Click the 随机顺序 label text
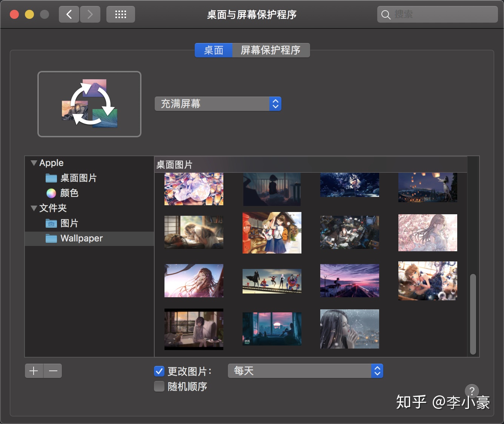 click(187, 387)
